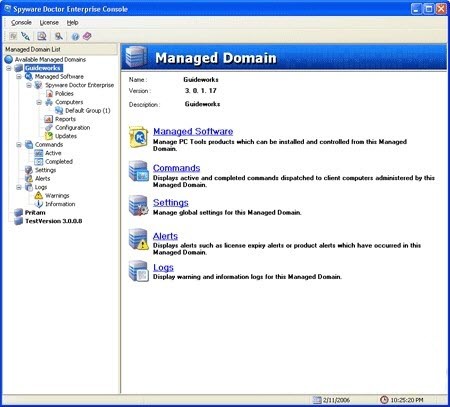The image size is (450, 407).
Task: Collapse the Managed Software tree node
Action: (x=19, y=77)
